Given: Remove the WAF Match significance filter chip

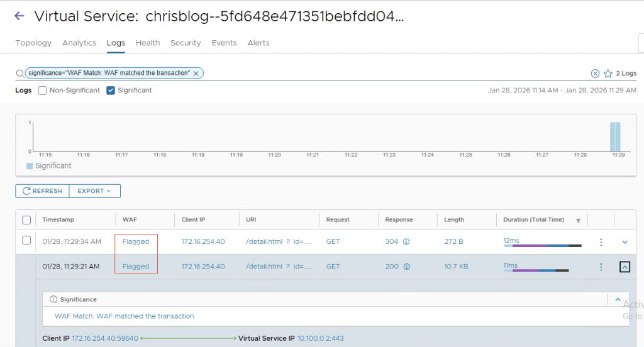Looking at the screenshot, I should click(x=196, y=73).
